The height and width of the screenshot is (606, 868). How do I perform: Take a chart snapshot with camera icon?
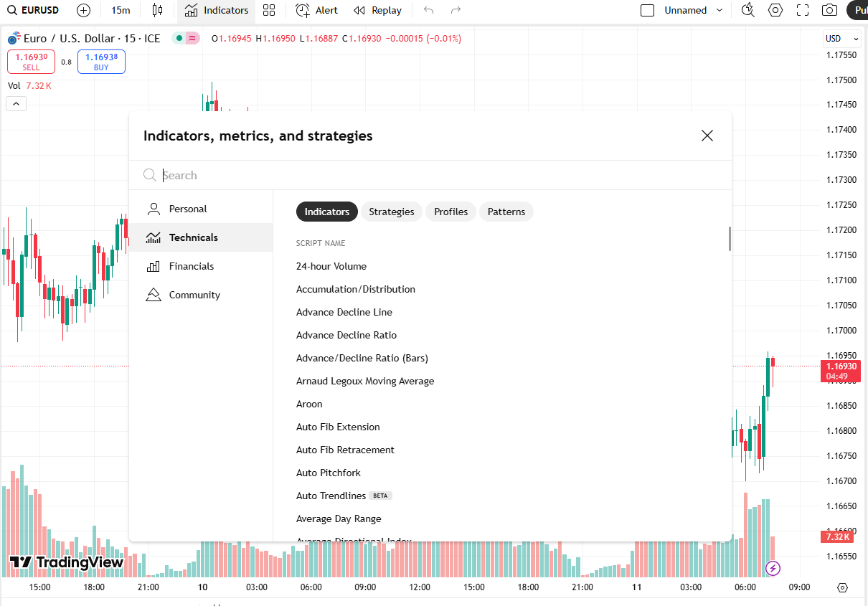[x=830, y=11]
